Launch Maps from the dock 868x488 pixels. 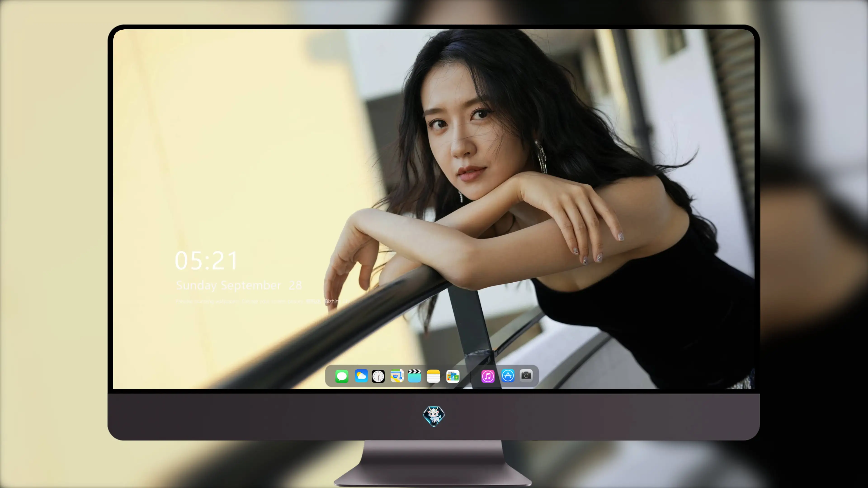397,376
